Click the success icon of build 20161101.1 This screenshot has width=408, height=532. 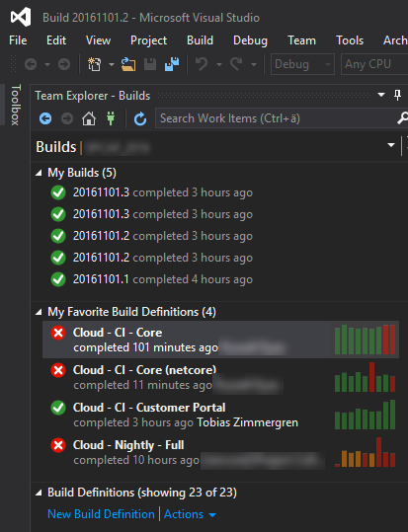pyautogui.click(x=58, y=279)
